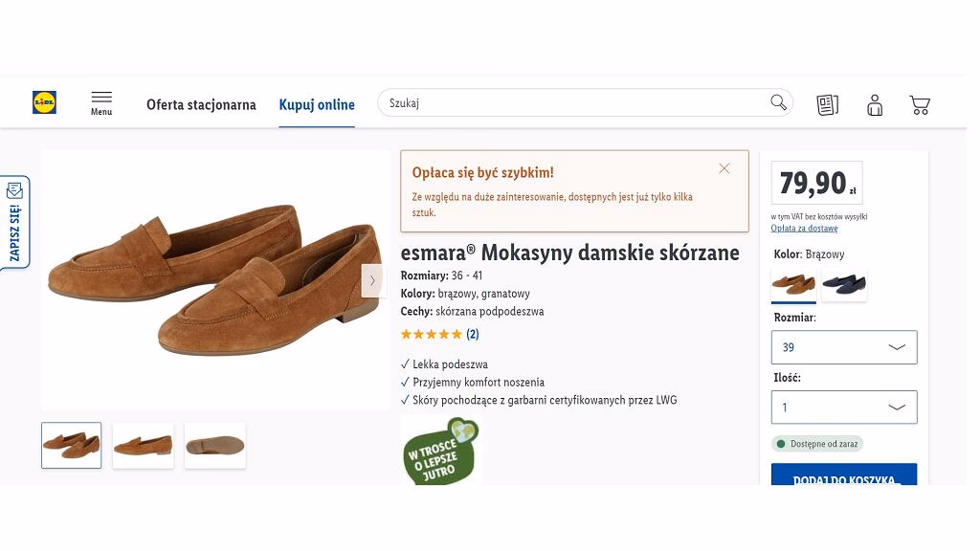980x551 pixels.
Task: Select the granatowy (navy) color variant
Action: [843, 284]
